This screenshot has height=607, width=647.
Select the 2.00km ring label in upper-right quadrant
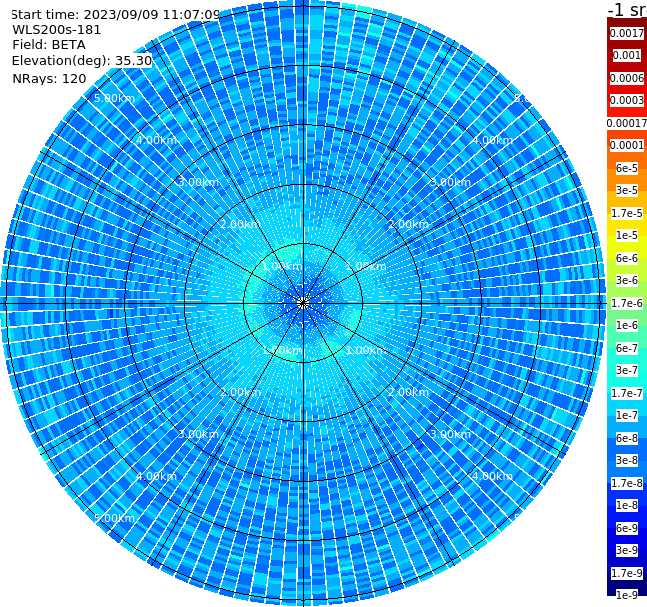tap(408, 224)
